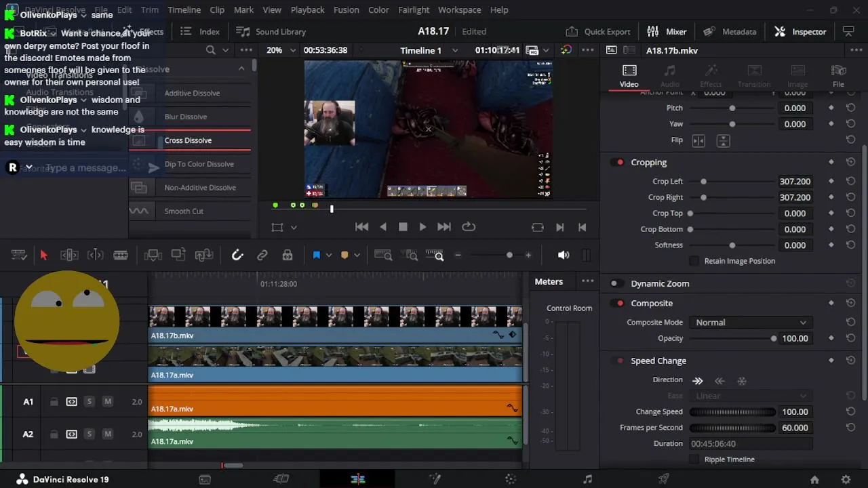The height and width of the screenshot is (488, 868).
Task: Adjust the Opacity slider handle
Action: coord(774,338)
